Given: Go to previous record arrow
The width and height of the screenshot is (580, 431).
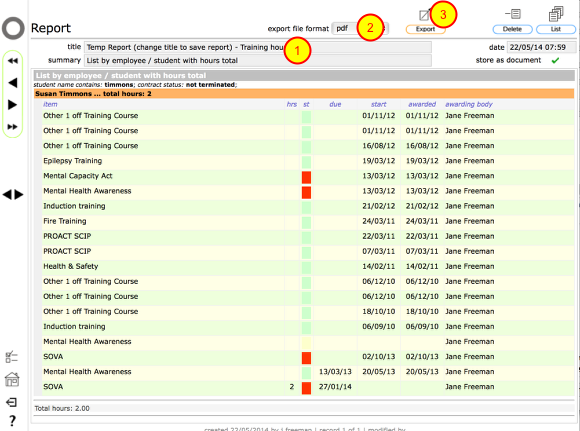Looking at the screenshot, I should [13, 83].
